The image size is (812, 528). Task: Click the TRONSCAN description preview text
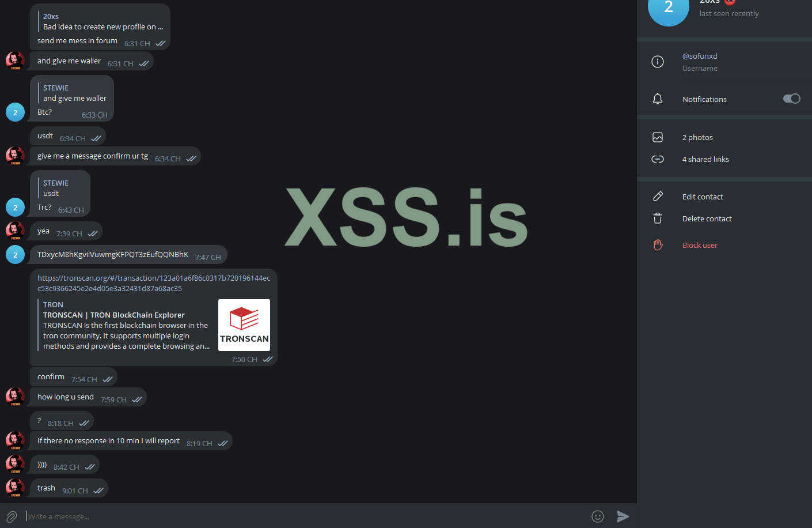126,335
